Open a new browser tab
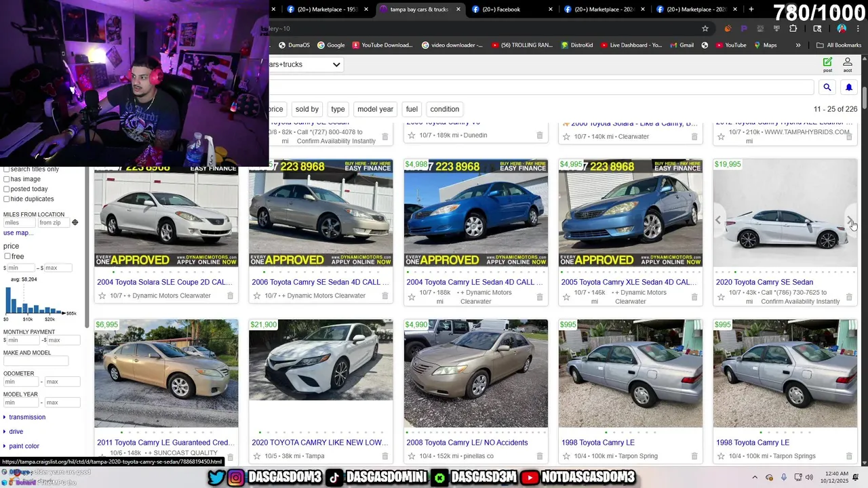The image size is (868, 488). [751, 9]
